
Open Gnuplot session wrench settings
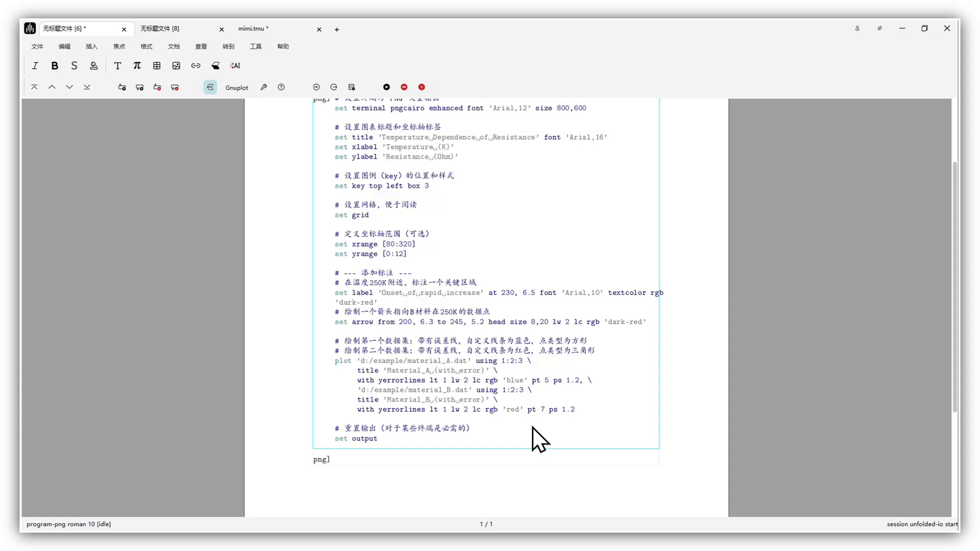click(263, 87)
